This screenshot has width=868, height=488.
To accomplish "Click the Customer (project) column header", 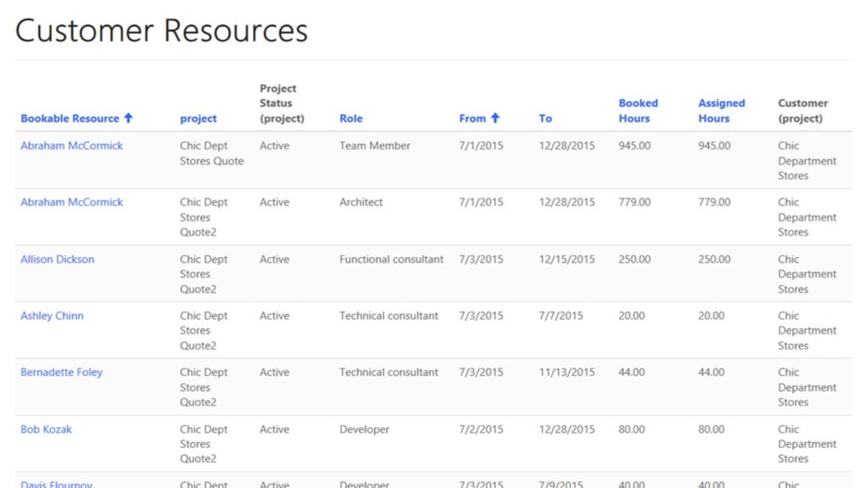I will click(x=802, y=111).
